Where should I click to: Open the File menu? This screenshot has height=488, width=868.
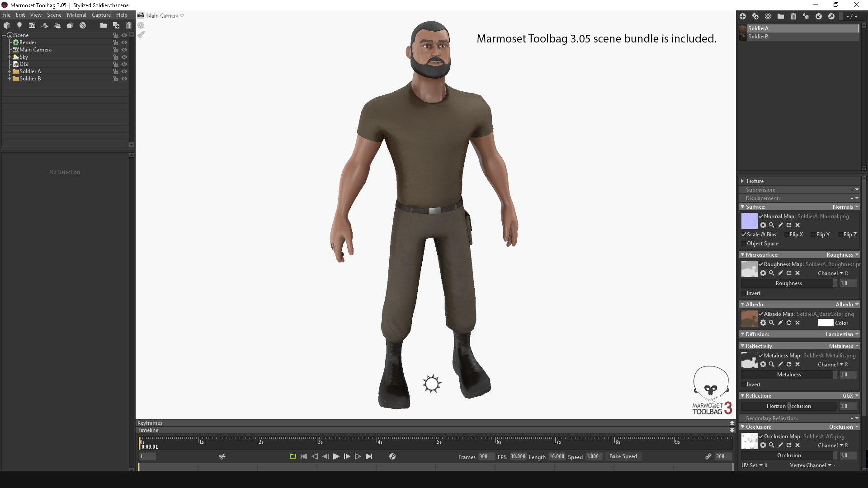coord(6,15)
